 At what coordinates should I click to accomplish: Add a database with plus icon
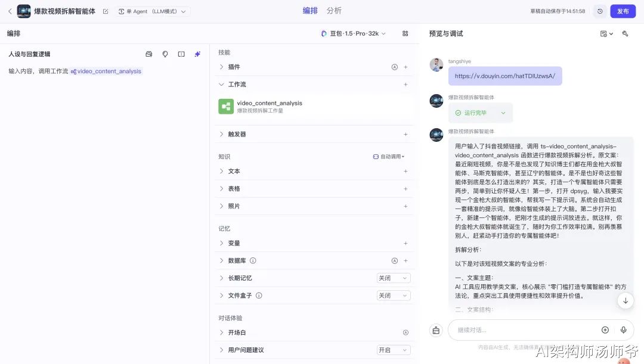pyautogui.click(x=405, y=260)
